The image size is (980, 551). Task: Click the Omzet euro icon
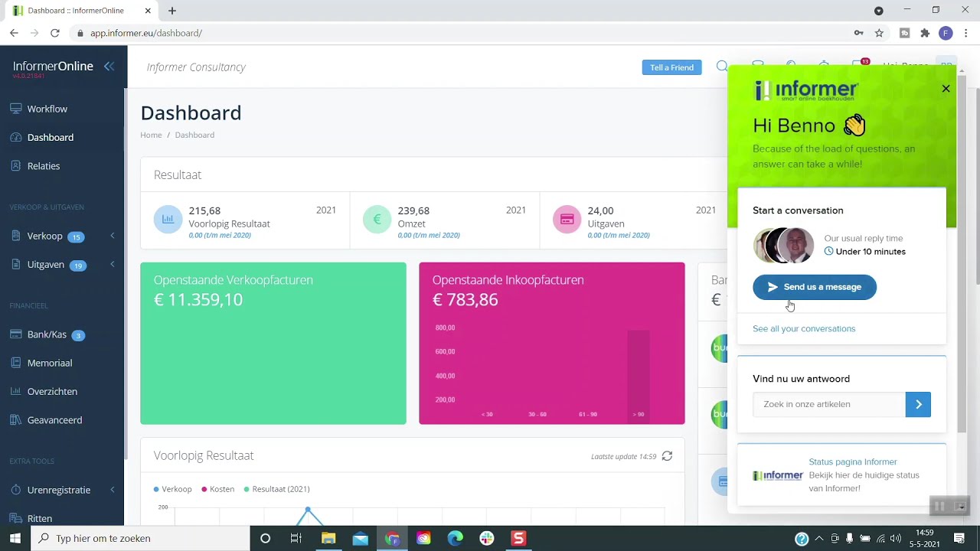[x=377, y=220]
